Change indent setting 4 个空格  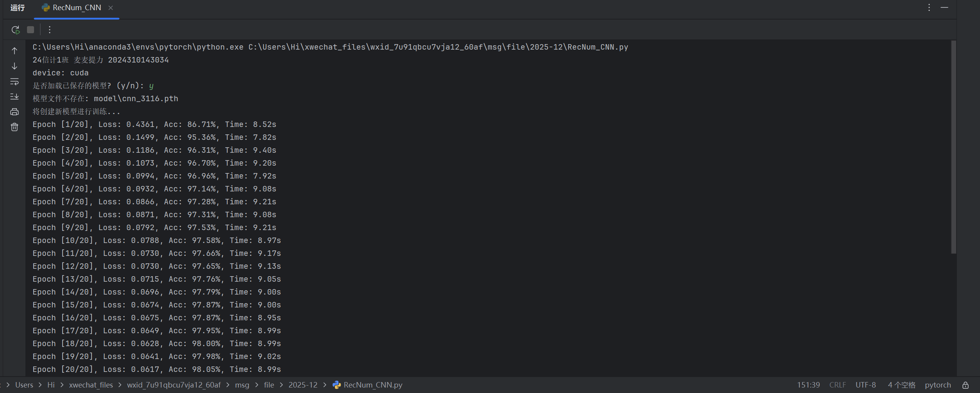(x=901, y=385)
